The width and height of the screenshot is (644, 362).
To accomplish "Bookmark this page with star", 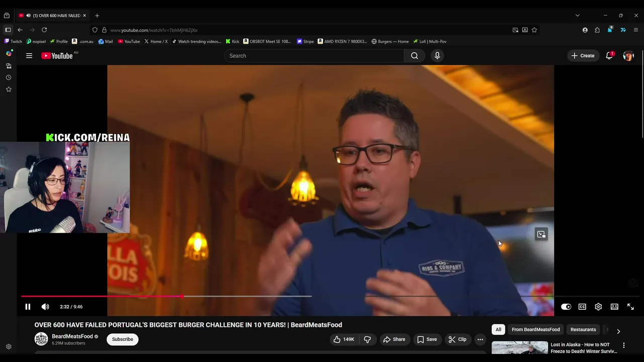I will coord(534,30).
